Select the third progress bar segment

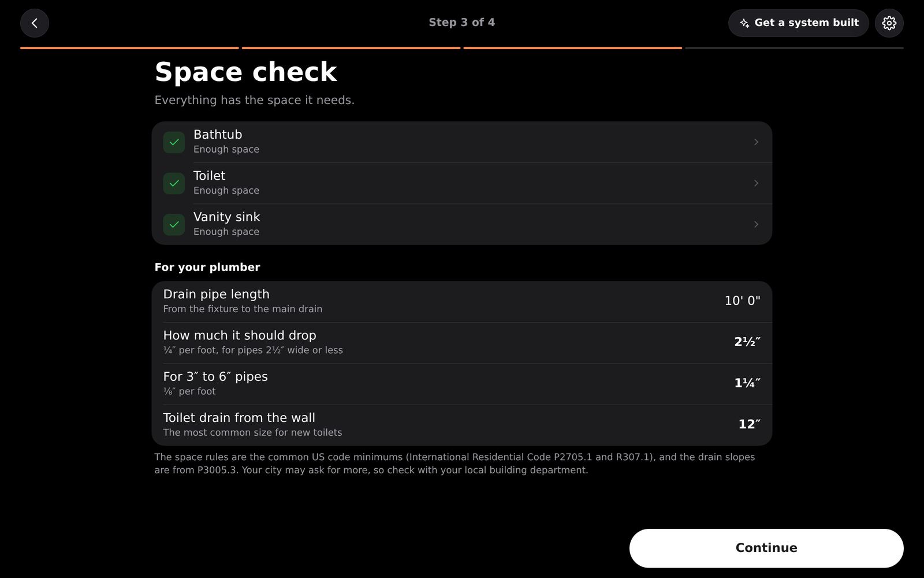point(573,48)
